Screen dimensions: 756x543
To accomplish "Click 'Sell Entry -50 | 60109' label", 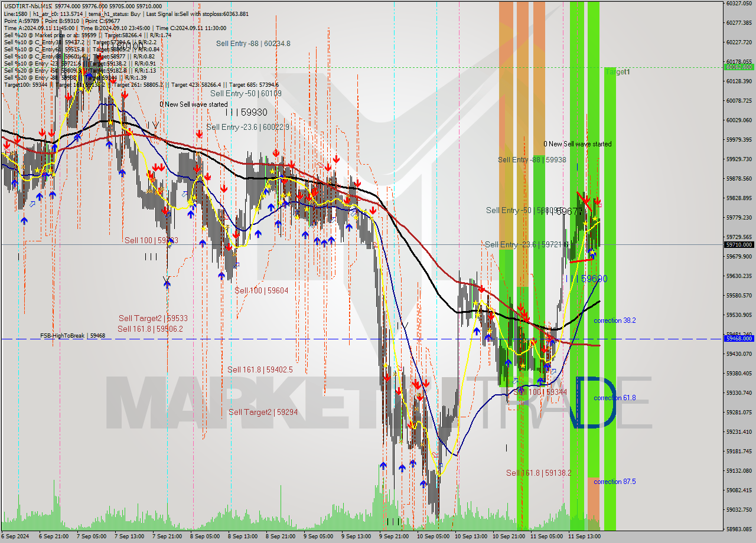I will click(x=246, y=93).
